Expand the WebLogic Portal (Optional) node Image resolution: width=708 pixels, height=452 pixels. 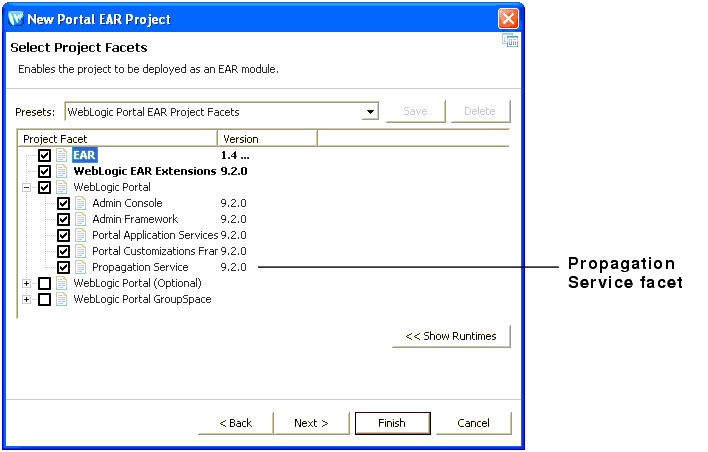tap(27, 284)
